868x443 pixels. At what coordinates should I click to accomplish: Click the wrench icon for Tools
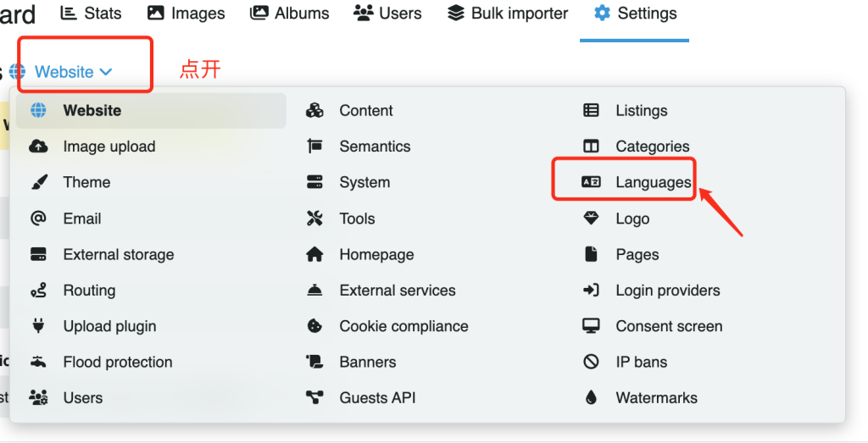pos(314,219)
